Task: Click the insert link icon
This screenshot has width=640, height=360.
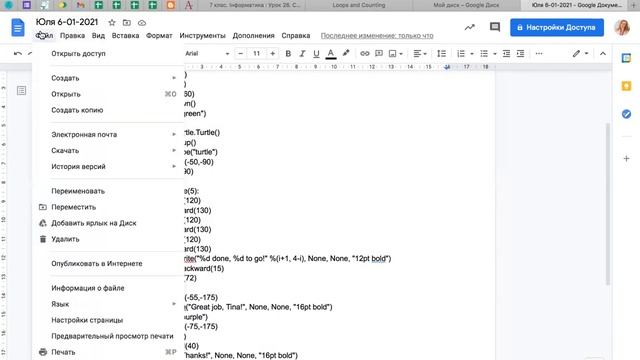Action: pyautogui.click(x=364, y=53)
